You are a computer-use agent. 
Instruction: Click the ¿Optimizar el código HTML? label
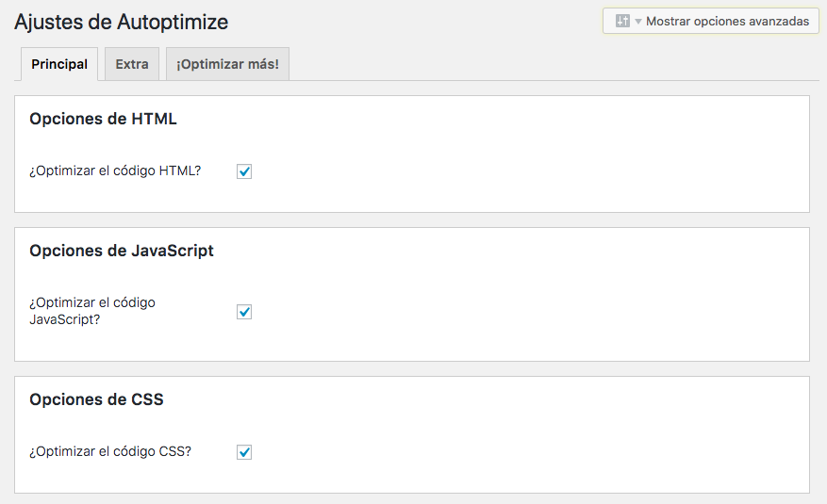115,171
